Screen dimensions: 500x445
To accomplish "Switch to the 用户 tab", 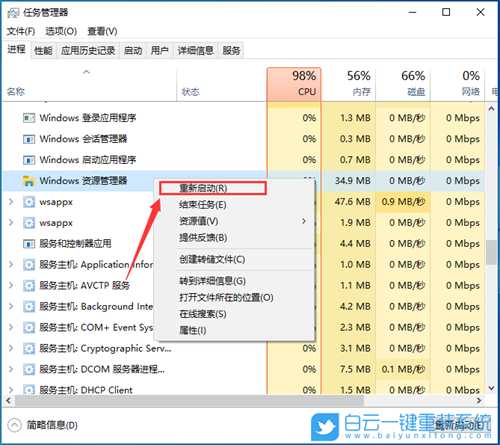I will point(159,51).
